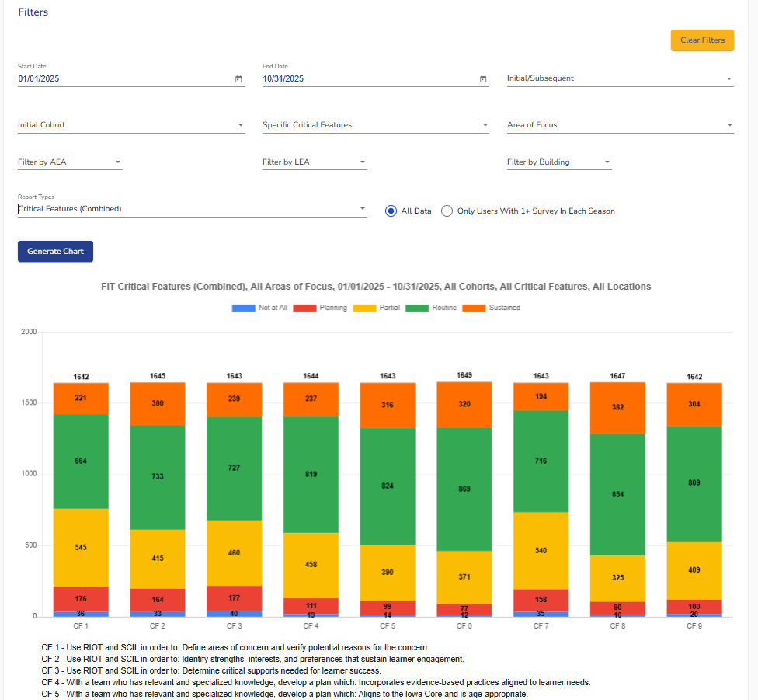Image resolution: width=758 pixels, height=700 pixels.
Task: Open the Area of Focus dropdown
Action: [620, 125]
